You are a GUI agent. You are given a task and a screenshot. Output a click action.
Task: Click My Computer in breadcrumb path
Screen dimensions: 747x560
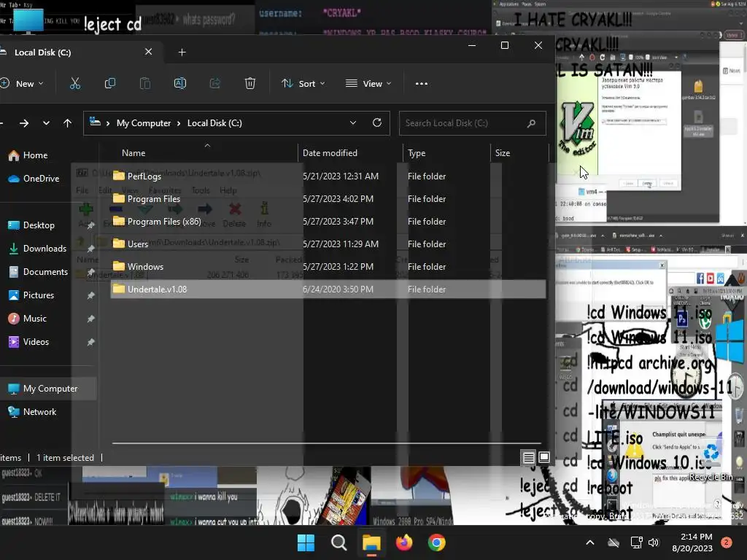(144, 123)
